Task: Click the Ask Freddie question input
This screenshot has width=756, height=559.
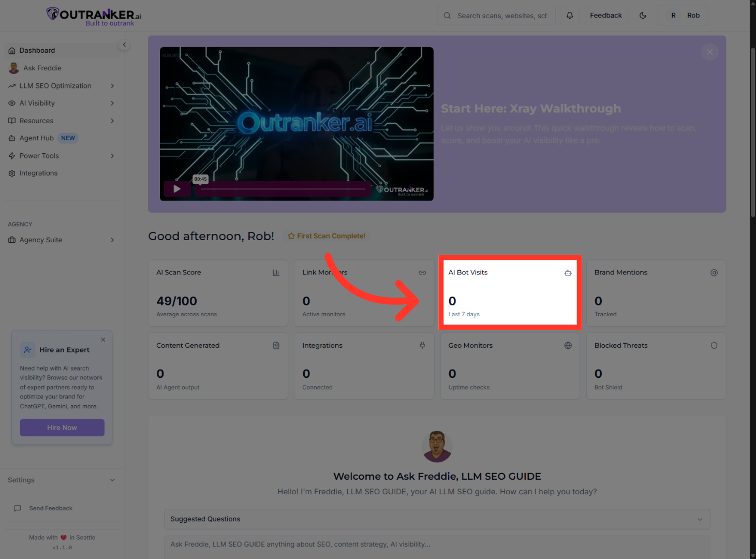Action: point(437,547)
